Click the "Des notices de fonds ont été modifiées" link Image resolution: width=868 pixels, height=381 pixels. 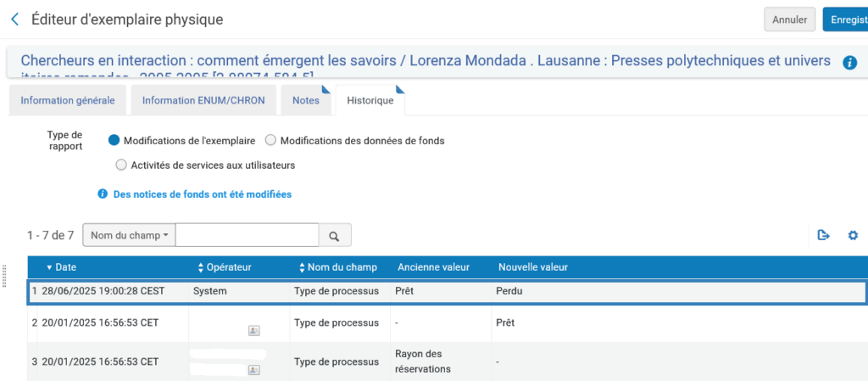coord(202,194)
